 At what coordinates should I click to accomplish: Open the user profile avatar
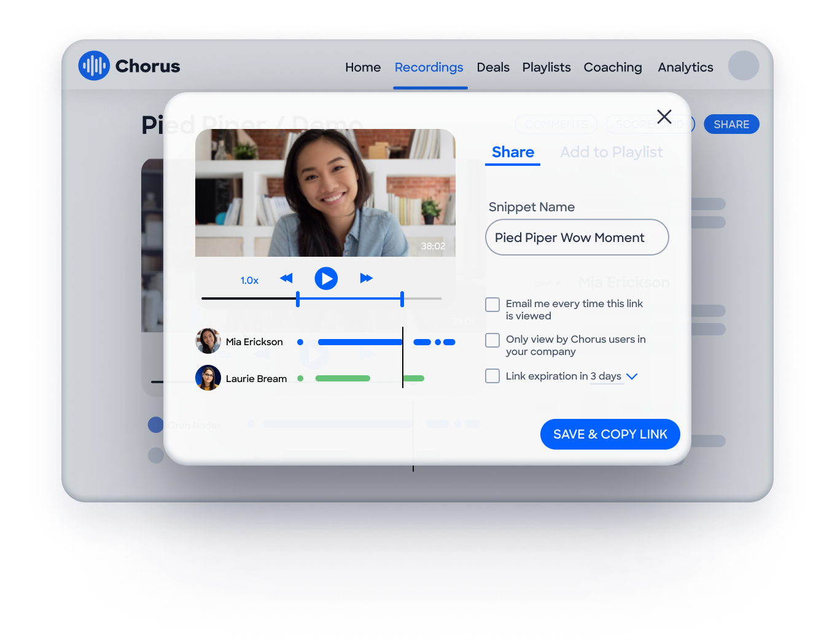744,66
